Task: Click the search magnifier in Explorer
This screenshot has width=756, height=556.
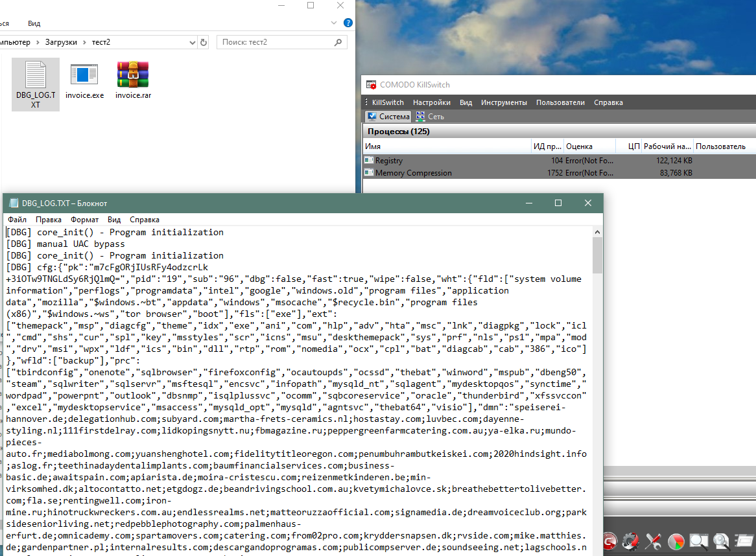Action: [x=338, y=42]
